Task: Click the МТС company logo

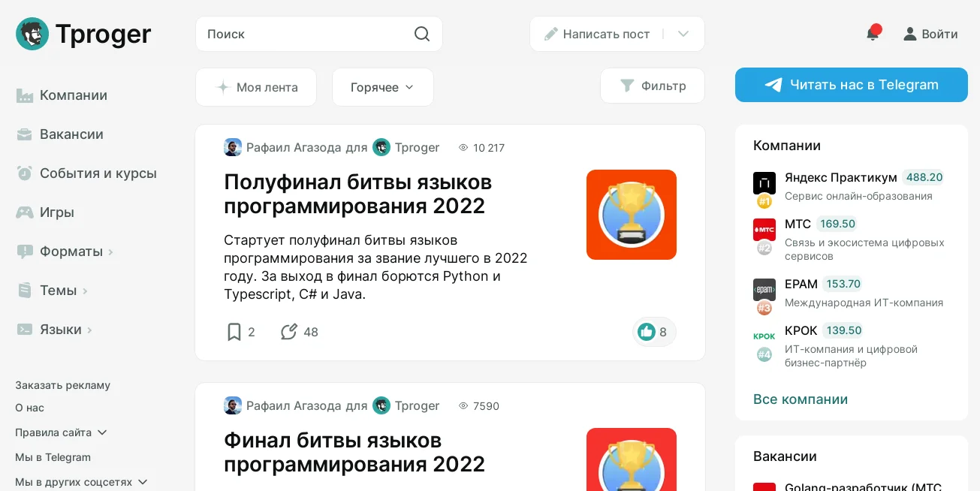Action: pos(764,230)
